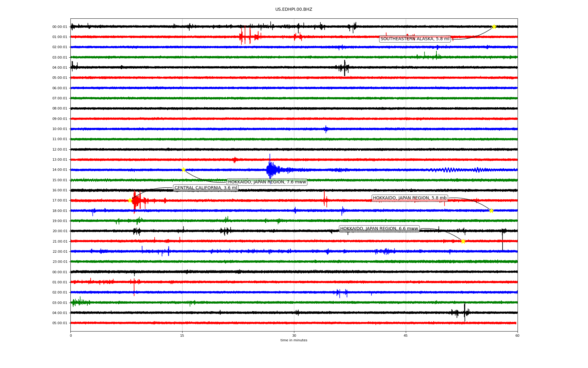Image resolution: width=588 pixels, height=368 pixels.
Task: Click the 05:00:01 label at bottom row
Action: (60, 323)
